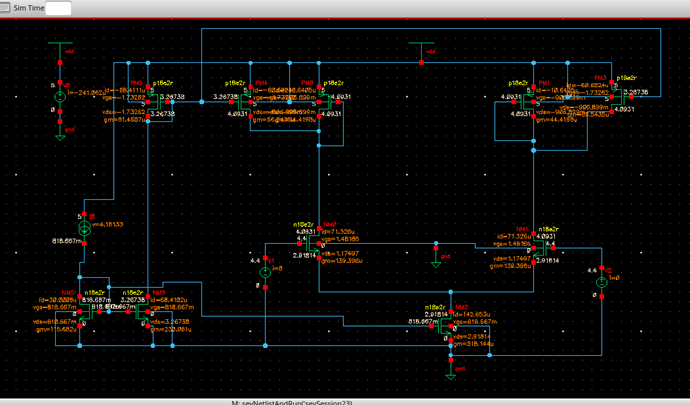Select the NM5 NMOS transistor symbol

(x=85, y=312)
